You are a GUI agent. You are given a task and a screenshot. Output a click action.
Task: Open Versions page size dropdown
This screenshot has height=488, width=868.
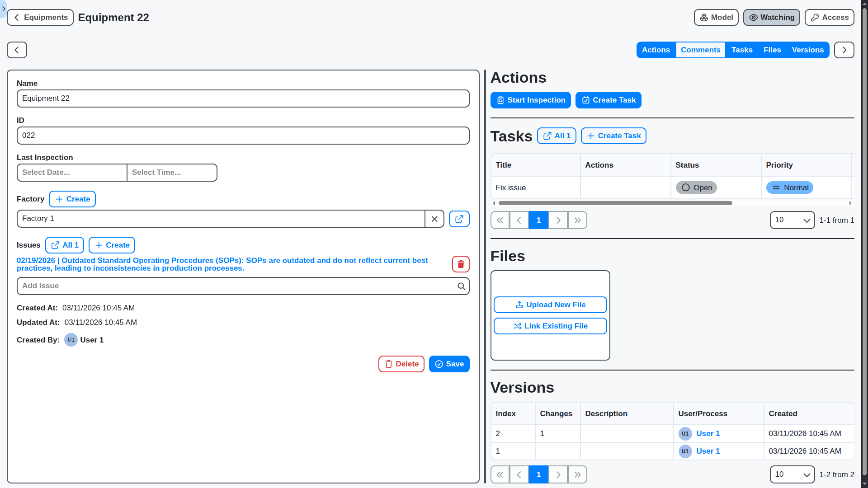(792, 475)
